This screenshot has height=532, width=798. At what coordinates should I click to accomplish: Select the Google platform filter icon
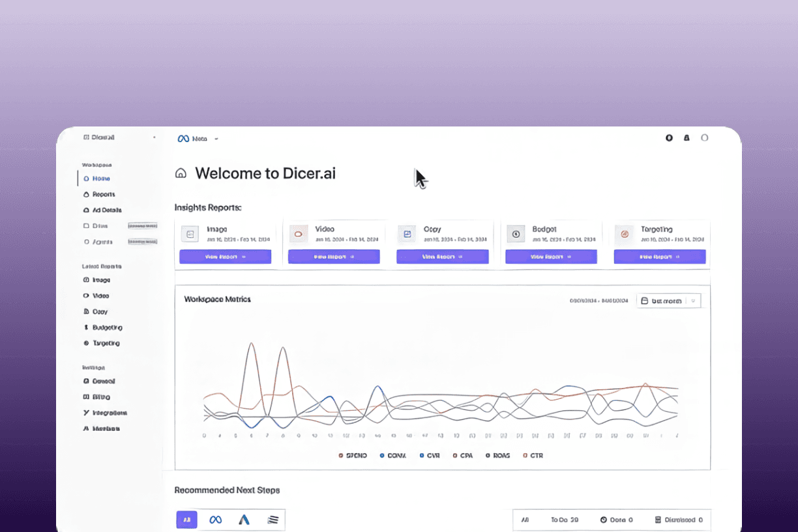(243, 520)
